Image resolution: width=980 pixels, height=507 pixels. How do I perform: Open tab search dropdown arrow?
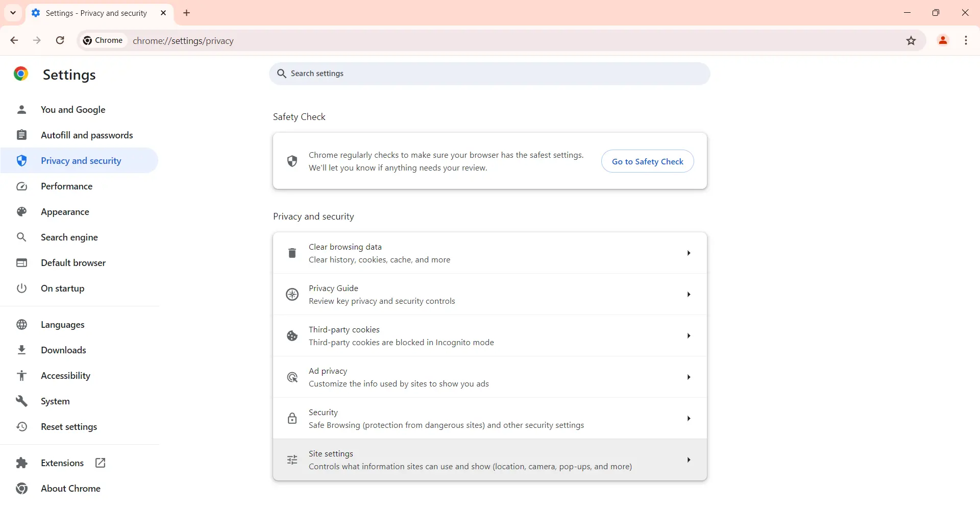pos(13,13)
